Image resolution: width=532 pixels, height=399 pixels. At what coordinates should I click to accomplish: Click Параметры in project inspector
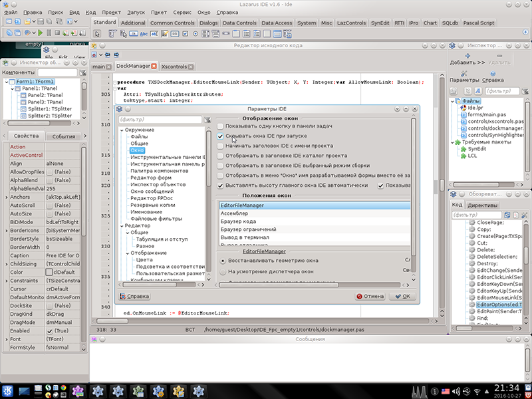point(464,76)
